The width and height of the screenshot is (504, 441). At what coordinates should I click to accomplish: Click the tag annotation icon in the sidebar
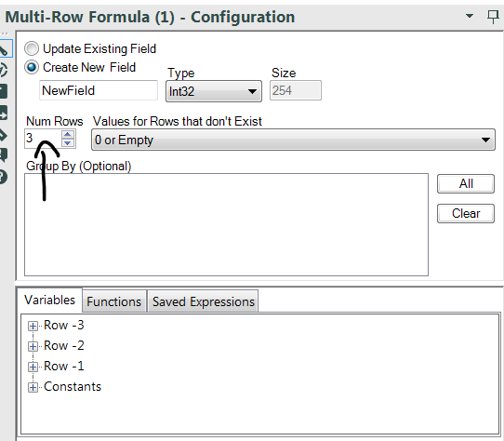point(4,135)
